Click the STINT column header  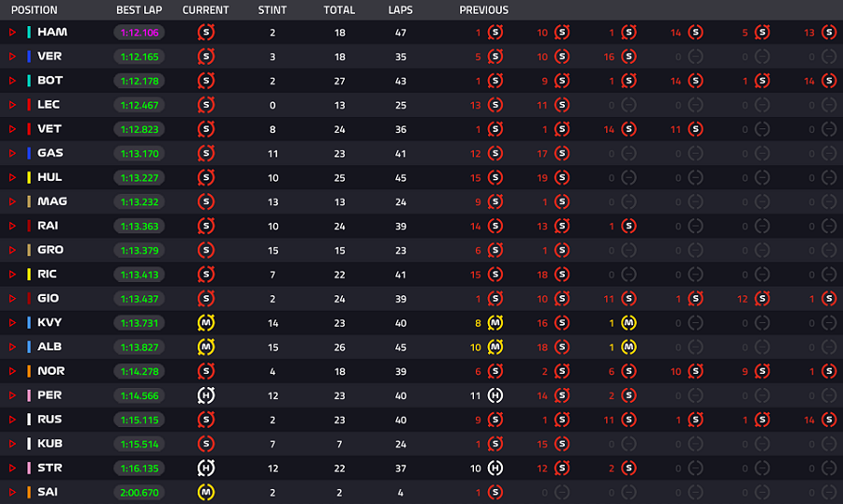point(273,10)
